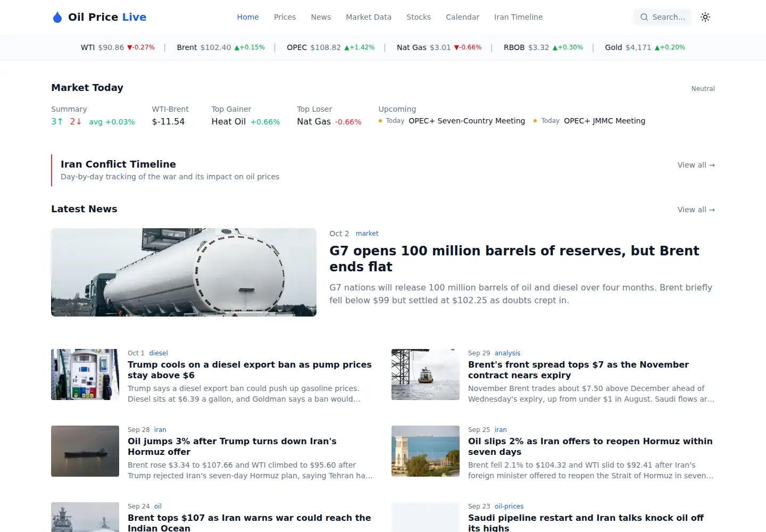Click View all beside Latest News

click(x=696, y=210)
